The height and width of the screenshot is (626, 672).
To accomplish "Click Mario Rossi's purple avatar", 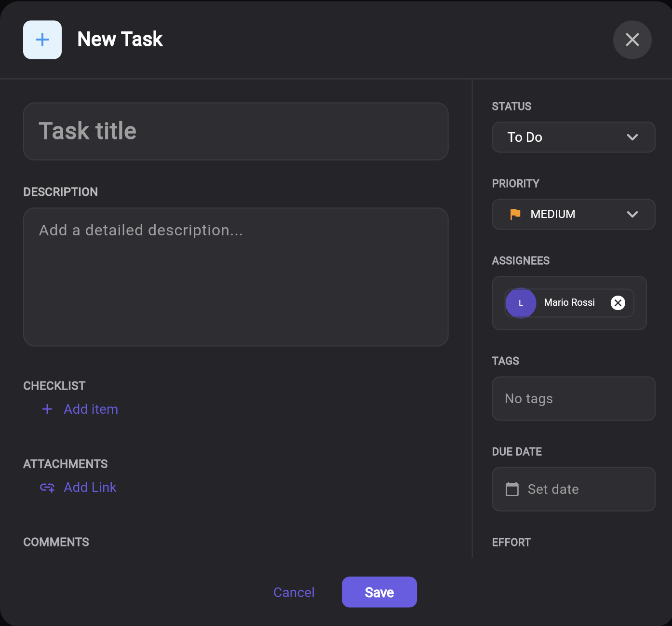I will click(x=521, y=302).
